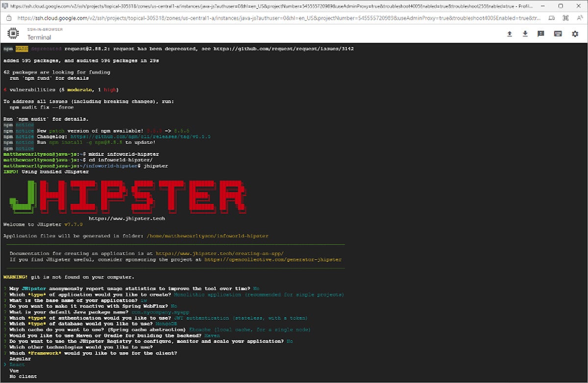Viewport: 588px width, 383px height.
Task: Click the opencollective generator-jhipster link
Action: coord(273,260)
